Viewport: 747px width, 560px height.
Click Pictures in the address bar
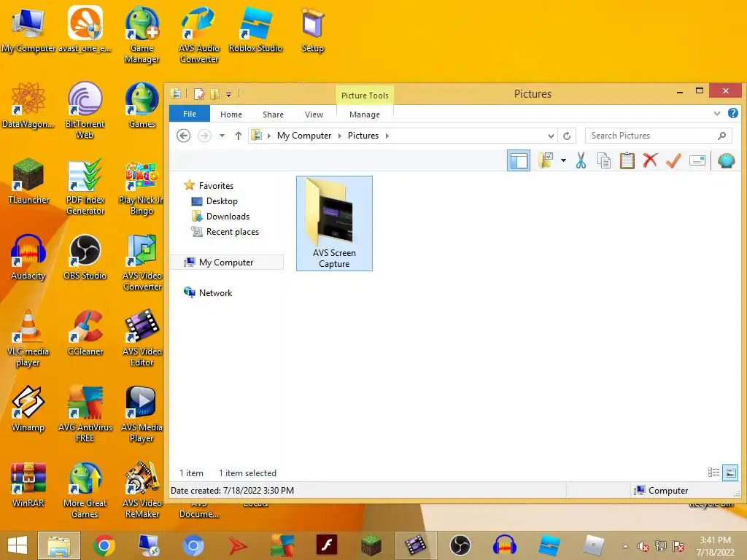pyautogui.click(x=363, y=136)
